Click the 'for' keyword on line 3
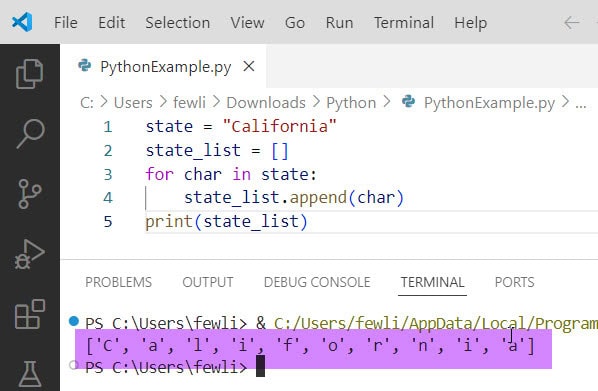The width and height of the screenshot is (598, 391). [x=159, y=174]
